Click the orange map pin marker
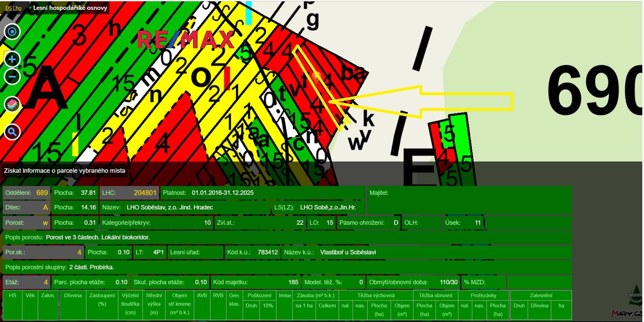644x322 pixels. [x=317, y=78]
